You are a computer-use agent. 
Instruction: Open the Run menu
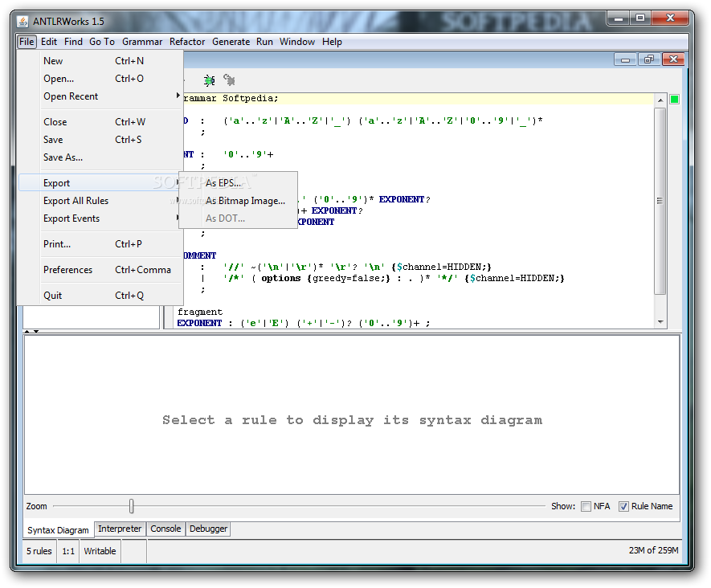point(264,42)
